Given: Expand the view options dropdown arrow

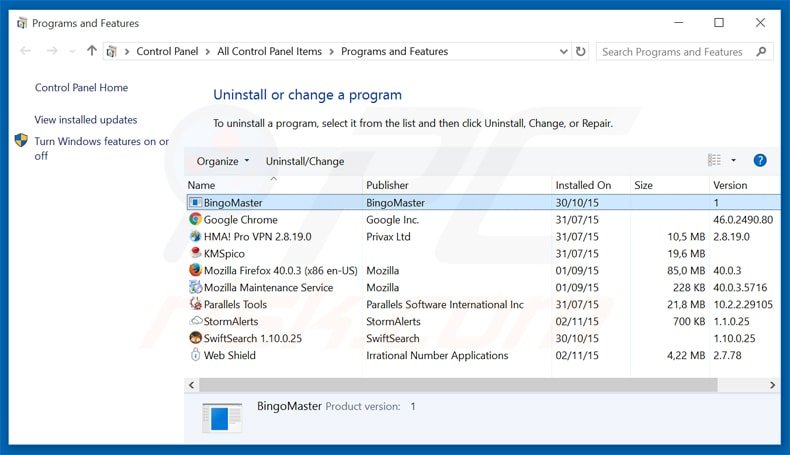Looking at the screenshot, I should coord(733,161).
